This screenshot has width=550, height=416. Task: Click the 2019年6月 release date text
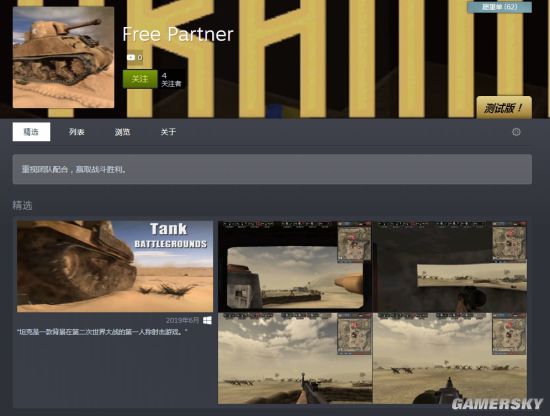coord(182,320)
